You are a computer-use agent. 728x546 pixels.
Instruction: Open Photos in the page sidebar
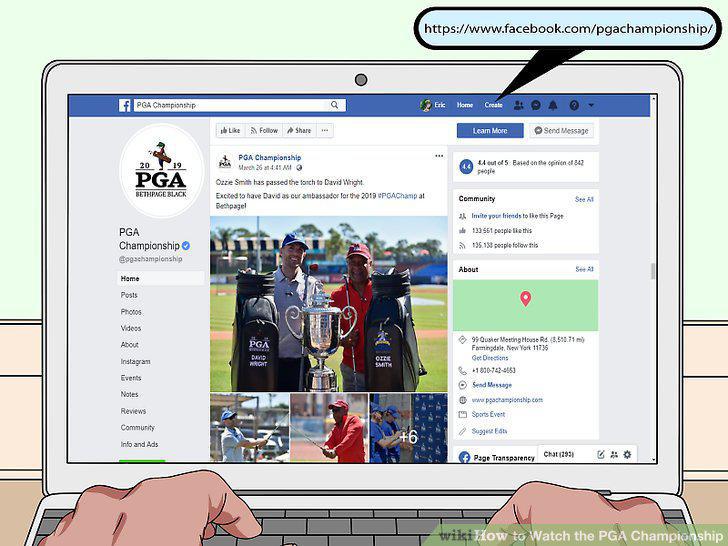click(131, 312)
